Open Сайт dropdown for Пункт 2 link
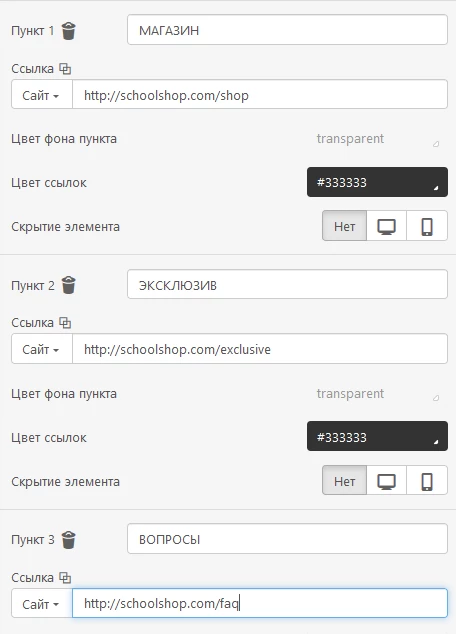Viewport: 456px width, 634px height. click(x=42, y=349)
